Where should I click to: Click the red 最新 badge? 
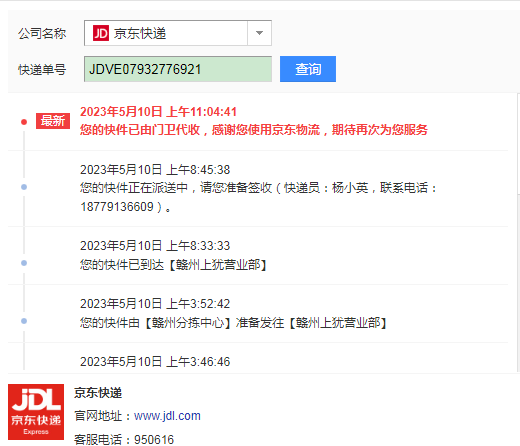[x=53, y=121]
